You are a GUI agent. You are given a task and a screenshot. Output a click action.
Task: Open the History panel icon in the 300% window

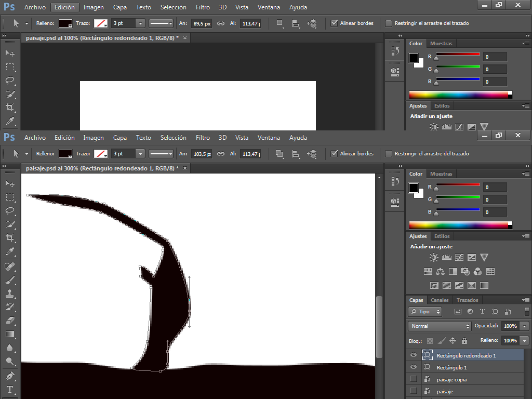pyautogui.click(x=395, y=181)
